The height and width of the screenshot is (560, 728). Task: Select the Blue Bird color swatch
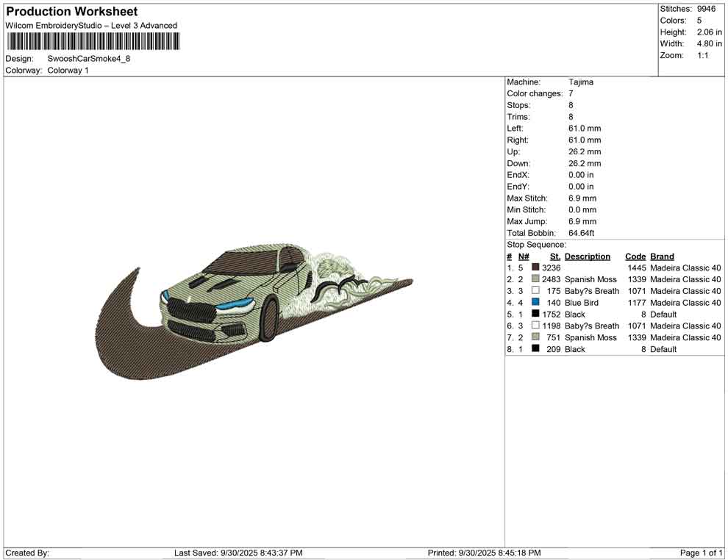(x=535, y=302)
